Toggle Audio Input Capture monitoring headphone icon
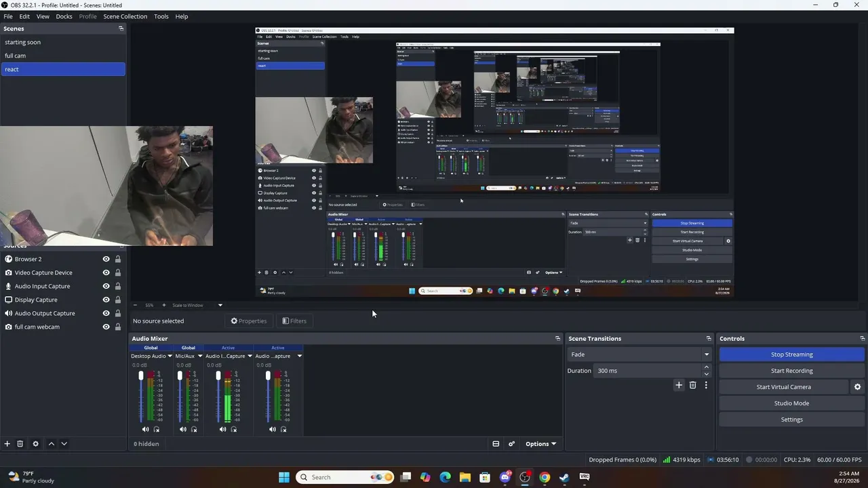The image size is (868, 488). pos(234,429)
